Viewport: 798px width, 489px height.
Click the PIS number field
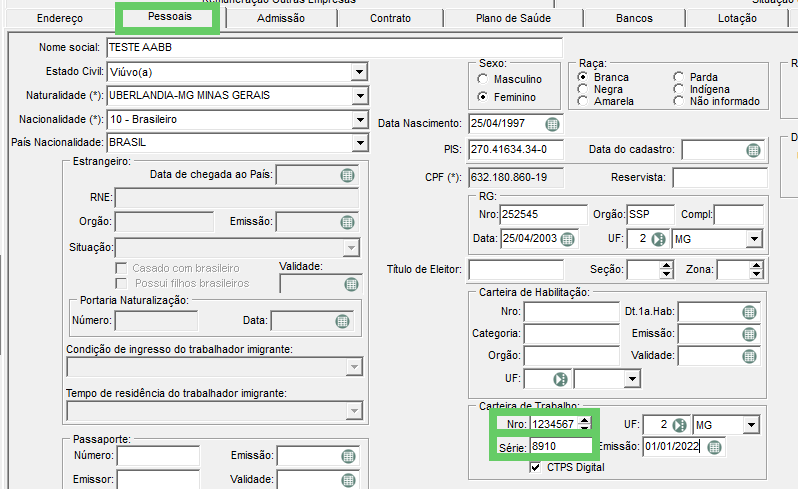[x=516, y=150]
